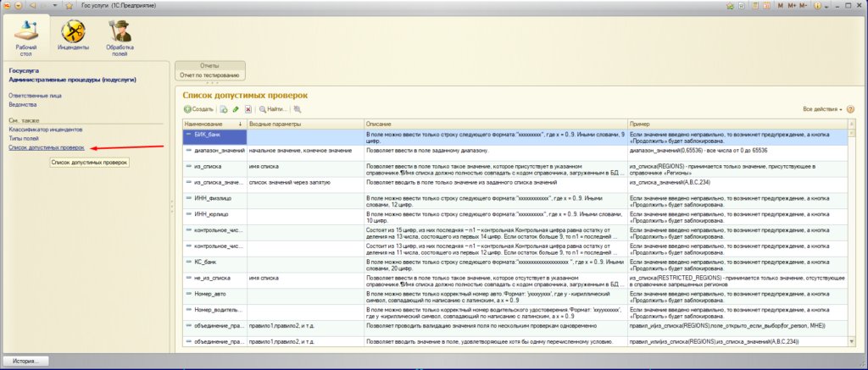
Task: Open the navigation history dropdown arrow
Action: (x=54, y=6)
